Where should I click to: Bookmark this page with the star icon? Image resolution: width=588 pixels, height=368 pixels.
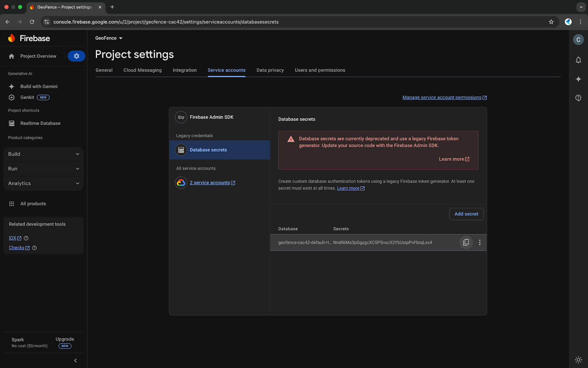coord(551,22)
